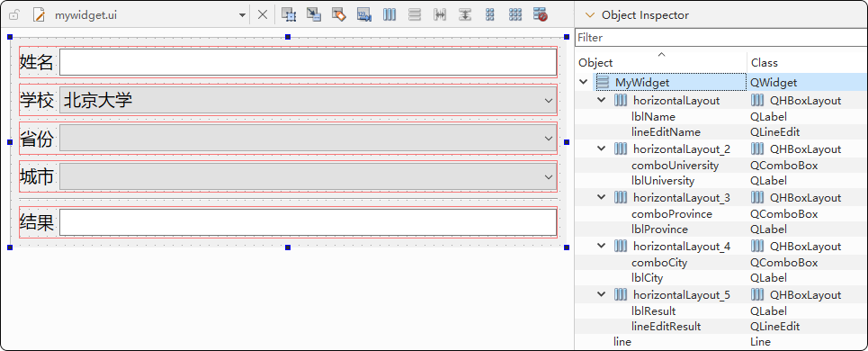
Task: Switch to Edit Tab Order mode
Action: pyautogui.click(x=363, y=15)
